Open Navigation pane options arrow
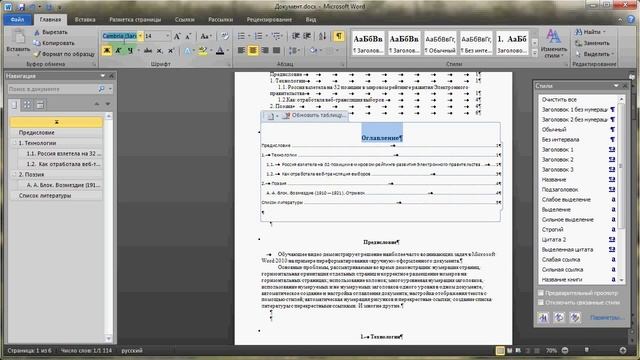Viewport: 640px width, 360px height. pyautogui.click(x=102, y=76)
